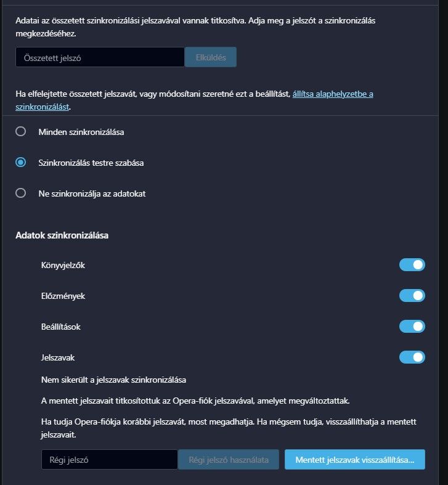The width and height of the screenshot is (448, 485).
Task: Focus the Összetett jelszó input field
Action: [x=100, y=57]
